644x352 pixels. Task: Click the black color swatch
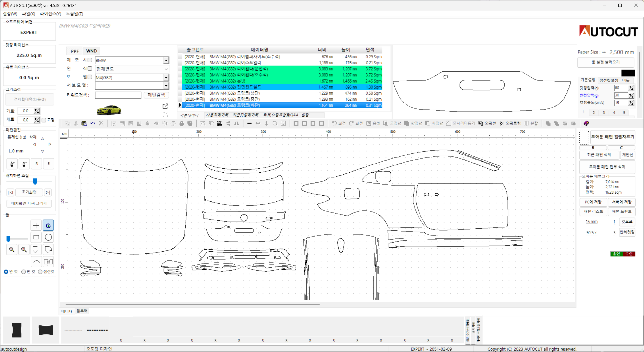click(628, 73)
